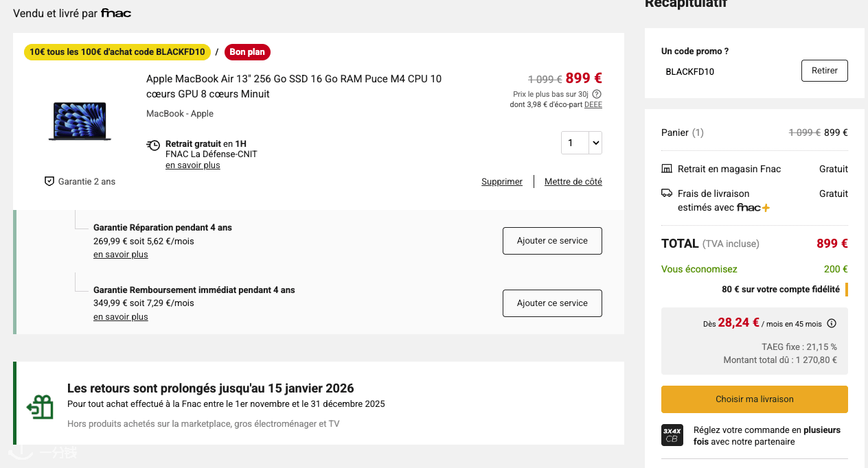Open DEEE eco-part link

pyautogui.click(x=593, y=105)
